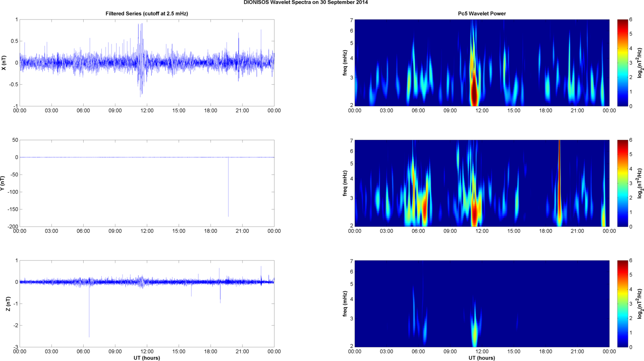The width and height of the screenshot is (644, 361).
Task: Select the 'Filtered Series (cutoff at 2.5 mHz)' heading
Action: point(147,14)
